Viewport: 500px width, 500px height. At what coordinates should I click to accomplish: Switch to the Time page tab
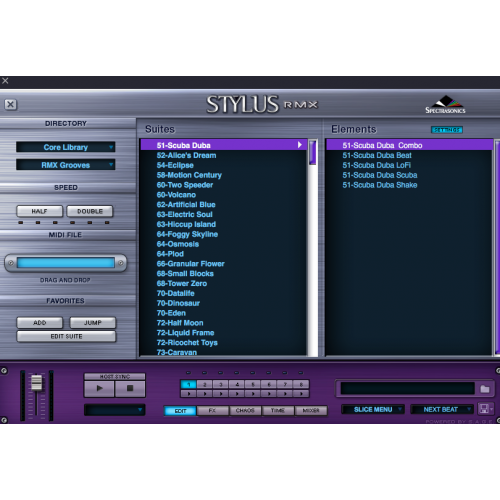[278, 411]
